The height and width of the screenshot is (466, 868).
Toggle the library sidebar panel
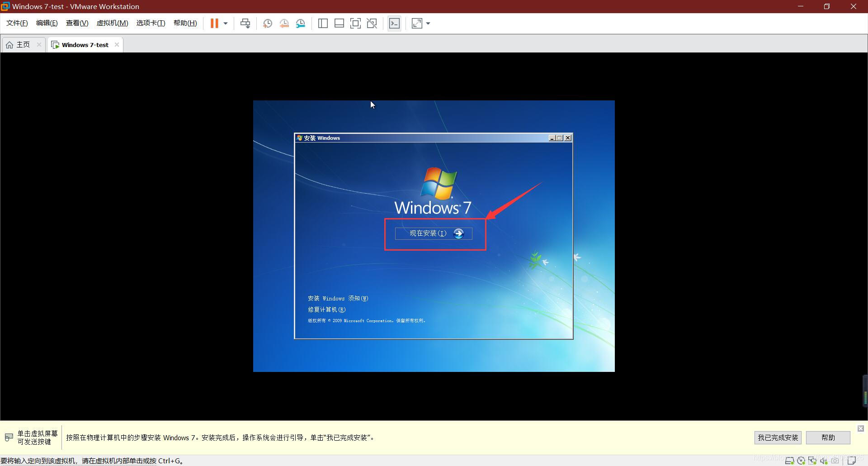[x=323, y=24]
